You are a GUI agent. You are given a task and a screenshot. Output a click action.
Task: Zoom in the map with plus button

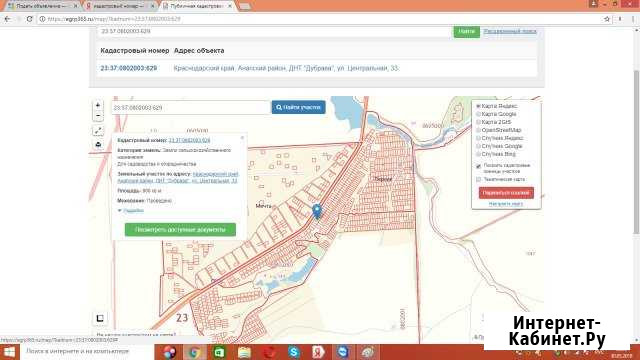(x=98, y=105)
